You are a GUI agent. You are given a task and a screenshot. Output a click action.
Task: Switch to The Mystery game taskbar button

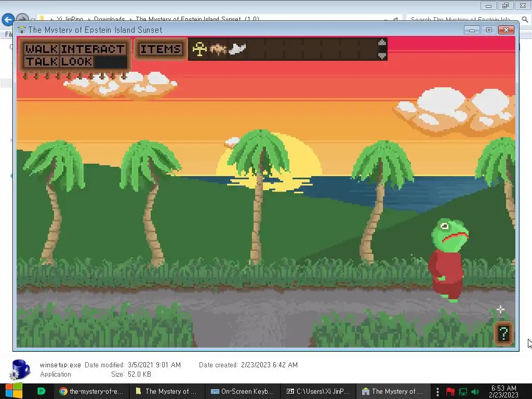click(x=394, y=391)
